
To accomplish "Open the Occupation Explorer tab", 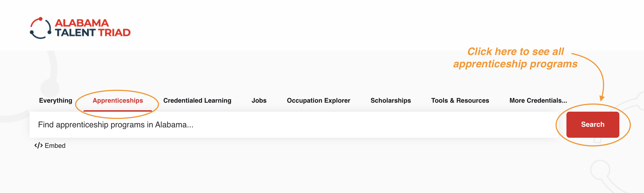I will 318,100.
